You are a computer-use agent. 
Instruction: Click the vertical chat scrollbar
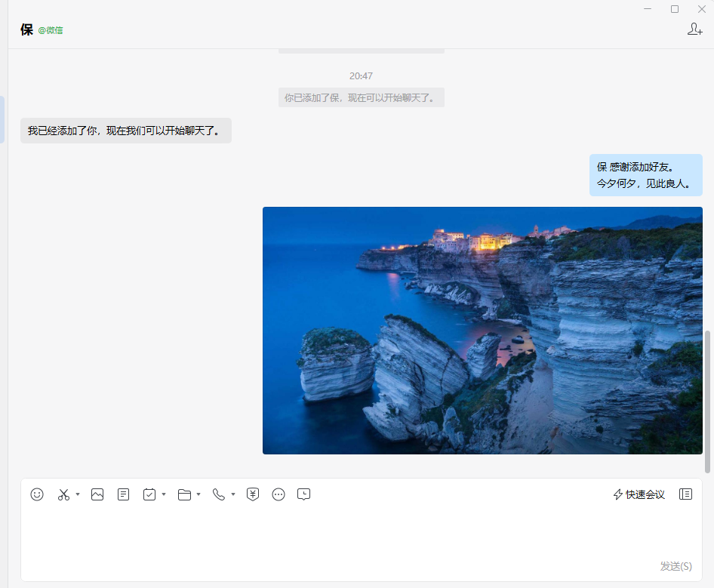(708, 402)
